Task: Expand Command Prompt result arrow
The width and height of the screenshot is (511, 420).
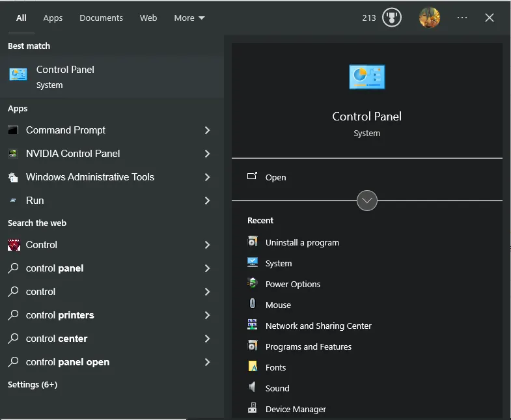Action: pyautogui.click(x=207, y=130)
